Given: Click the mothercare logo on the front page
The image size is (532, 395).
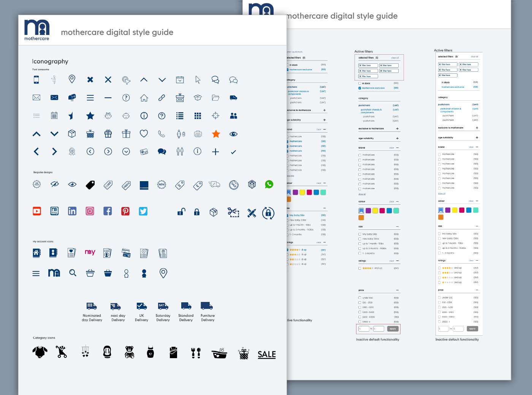Looking at the screenshot, I should tap(37, 30).
